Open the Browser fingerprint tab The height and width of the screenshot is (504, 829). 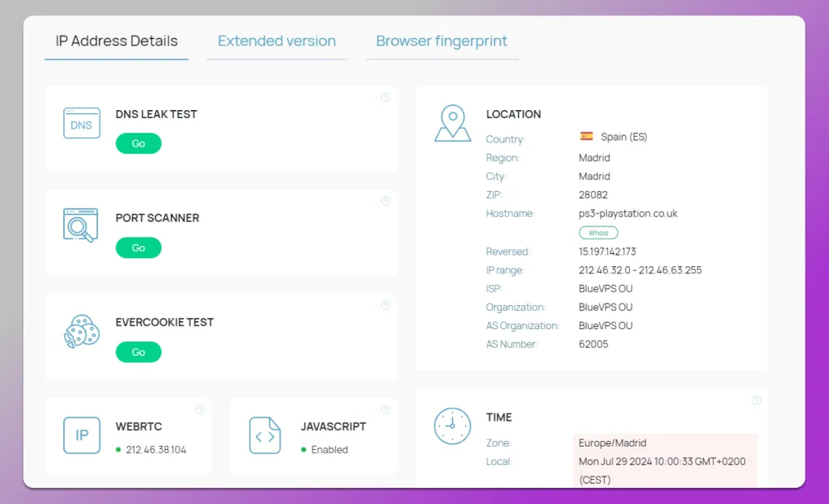tap(441, 41)
